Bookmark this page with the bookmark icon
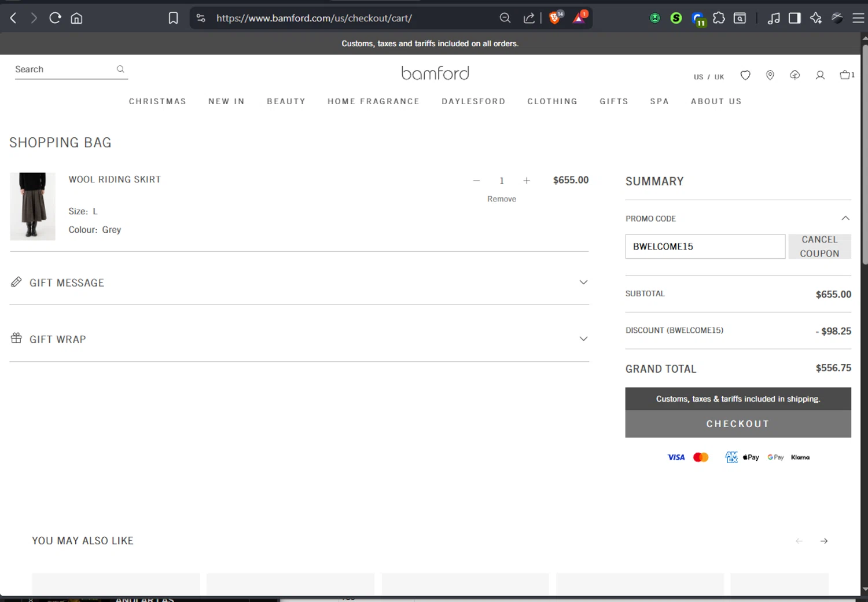This screenshot has height=602, width=868. tap(173, 18)
